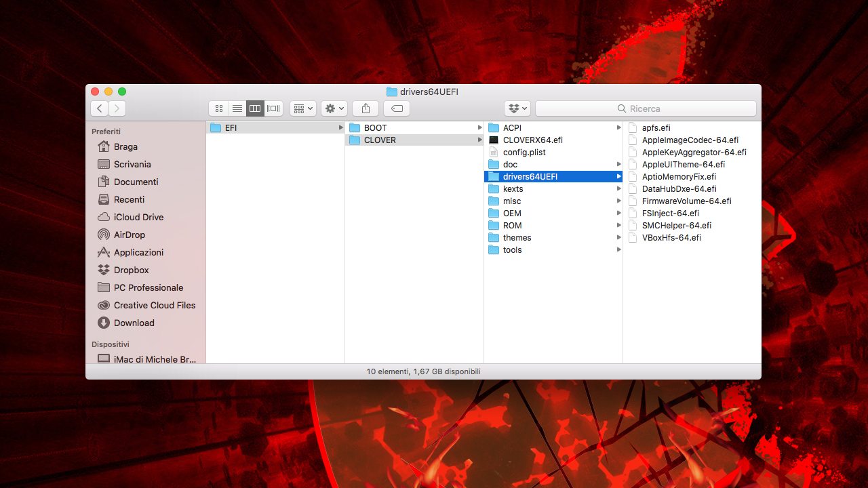Open the Action gear dropdown menu
Image resolution: width=868 pixels, height=488 pixels.
point(334,108)
